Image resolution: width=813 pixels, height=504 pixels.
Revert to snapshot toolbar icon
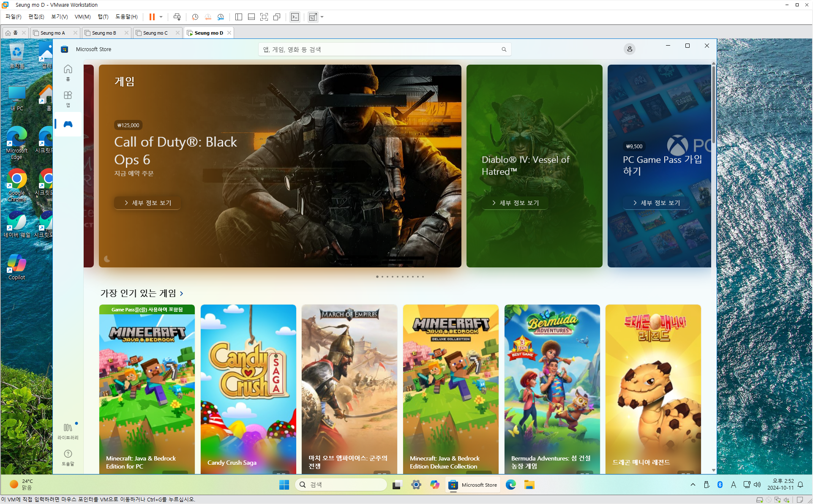point(208,17)
